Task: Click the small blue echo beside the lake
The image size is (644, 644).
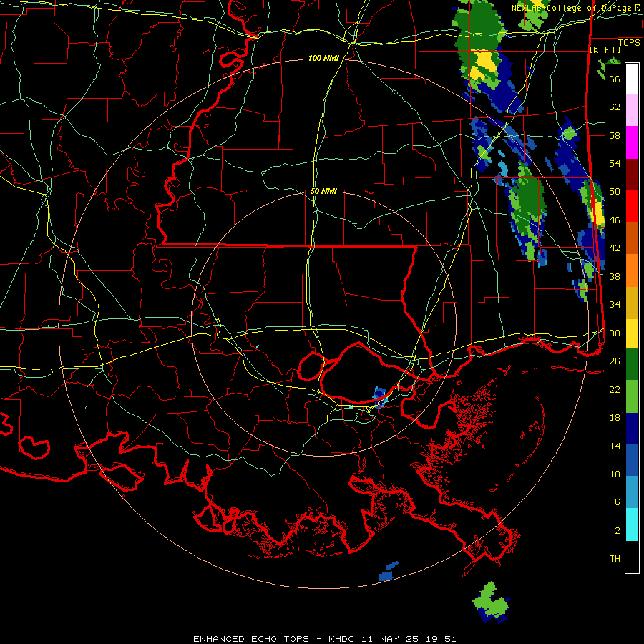Action: [x=379, y=396]
